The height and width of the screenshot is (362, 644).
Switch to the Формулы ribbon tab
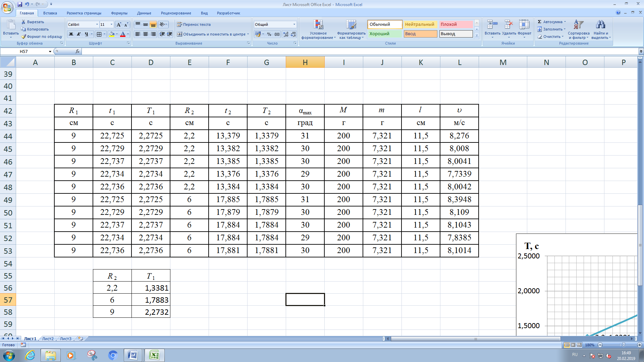[x=119, y=13]
